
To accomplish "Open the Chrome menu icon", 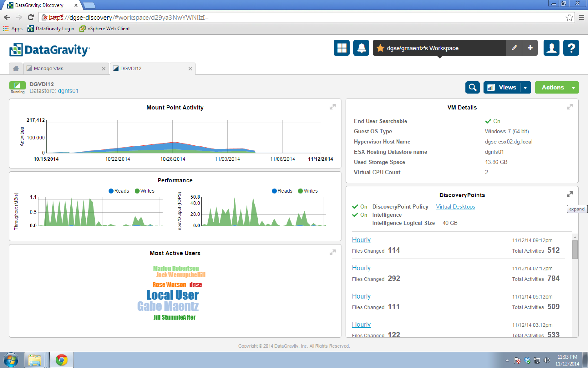I will [582, 17].
